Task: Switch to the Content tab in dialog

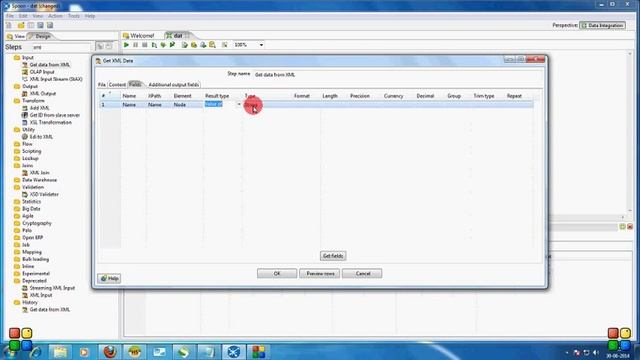Action: 117,84
